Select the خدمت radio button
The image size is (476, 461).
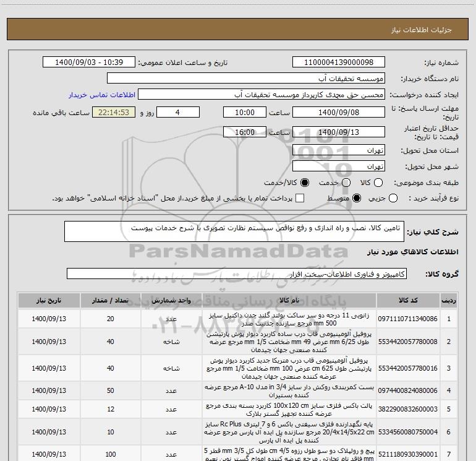coord(346,183)
